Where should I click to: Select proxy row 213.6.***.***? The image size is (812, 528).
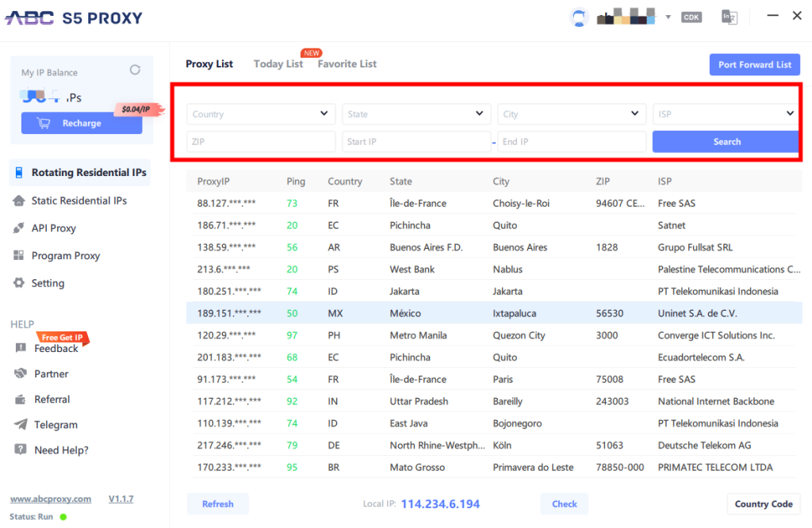494,270
